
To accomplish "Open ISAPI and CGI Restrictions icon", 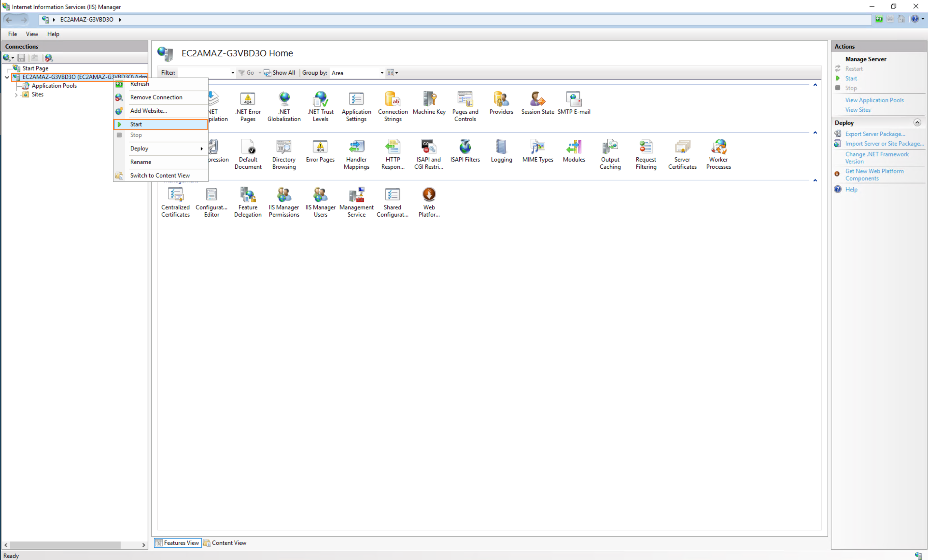I will coord(429,154).
